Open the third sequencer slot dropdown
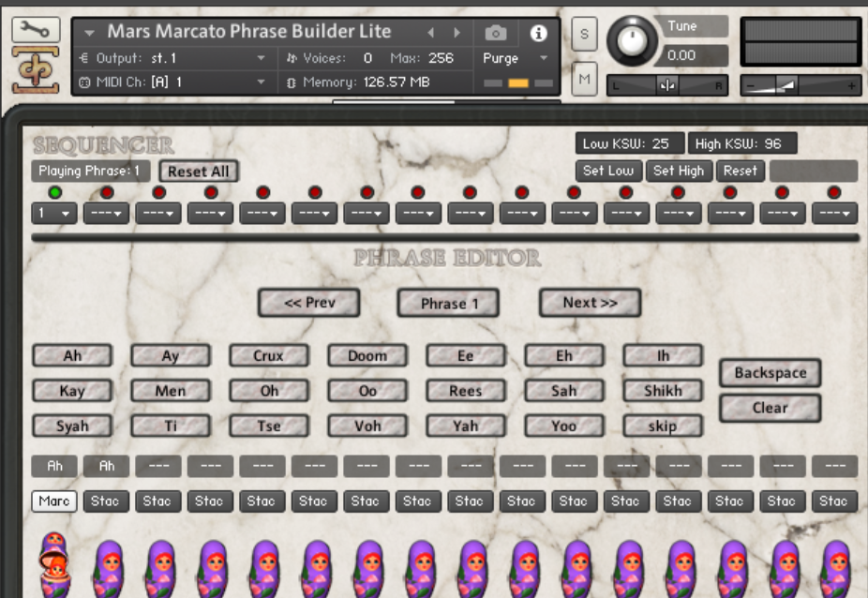 158,213
